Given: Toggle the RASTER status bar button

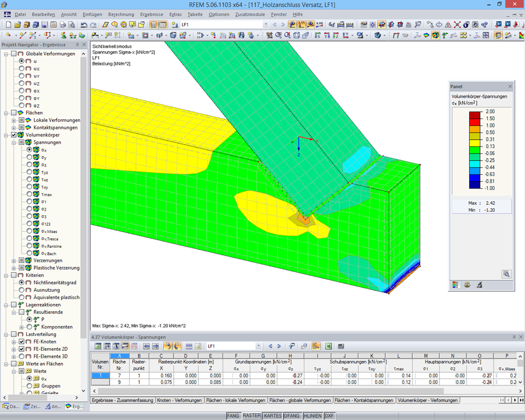Looking at the screenshot, I should pyautogui.click(x=251, y=416).
